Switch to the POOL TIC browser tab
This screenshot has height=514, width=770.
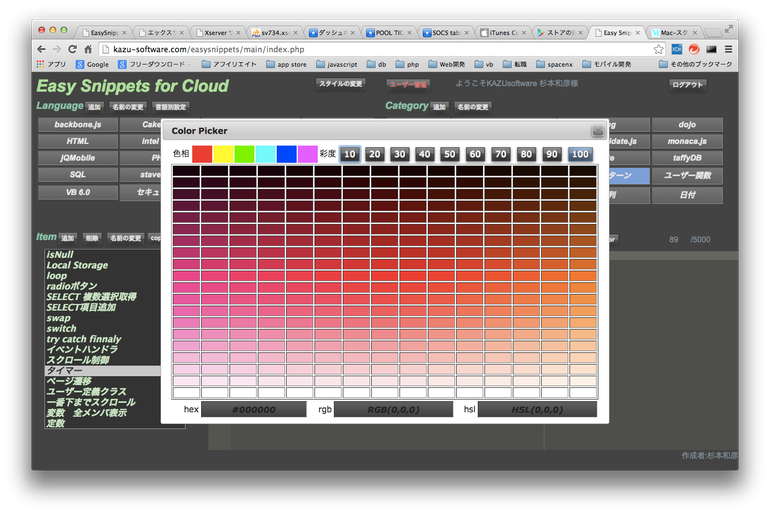click(389, 32)
